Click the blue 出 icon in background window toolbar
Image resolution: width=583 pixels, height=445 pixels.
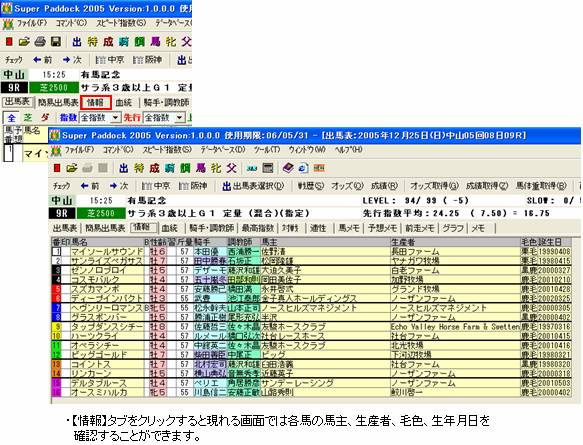click(x=77, y=42)
